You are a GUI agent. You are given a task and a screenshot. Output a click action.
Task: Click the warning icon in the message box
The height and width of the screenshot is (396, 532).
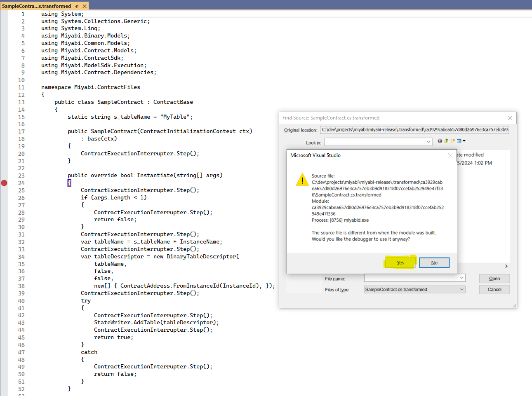point(302,180)
